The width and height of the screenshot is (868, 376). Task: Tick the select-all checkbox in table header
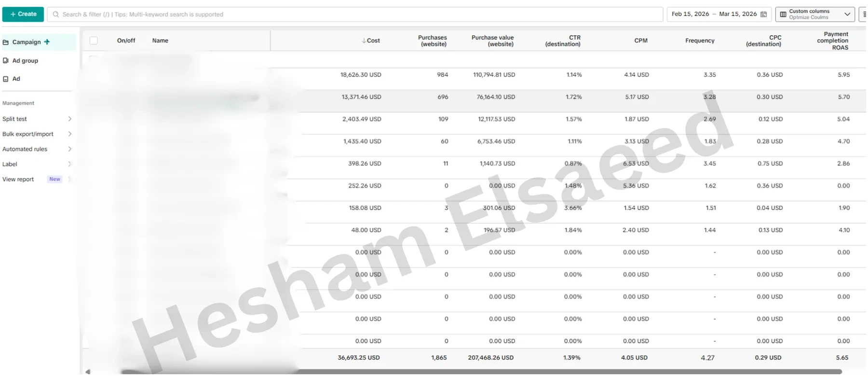click(x=94, y=41)
